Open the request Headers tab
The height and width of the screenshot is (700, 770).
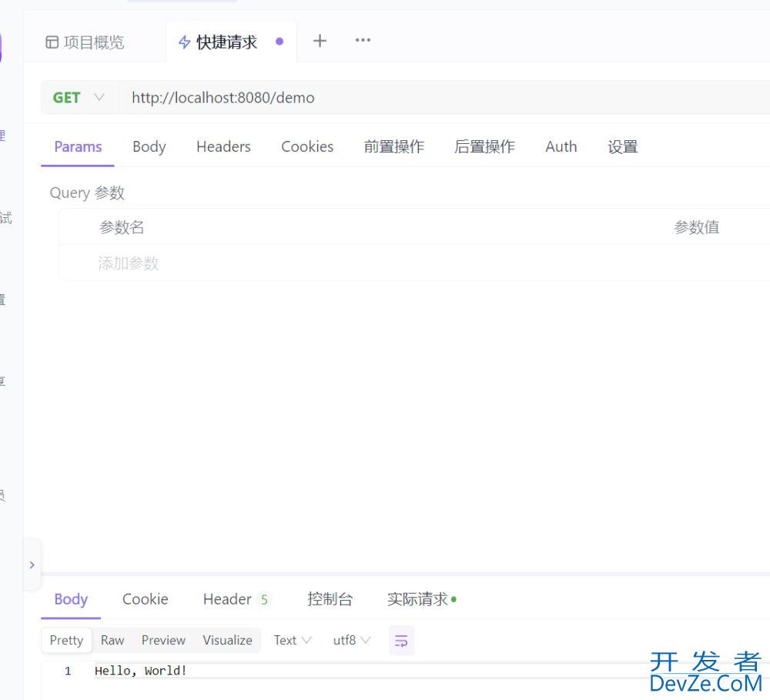tap(223, 146)
